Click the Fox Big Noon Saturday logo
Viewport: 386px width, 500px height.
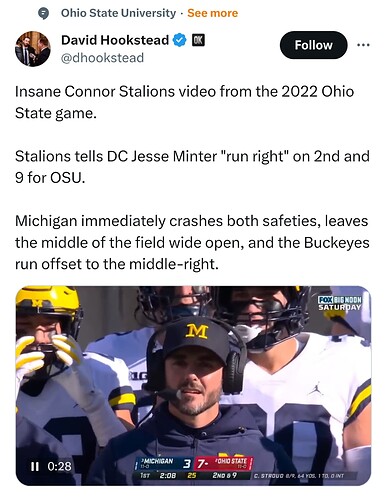[340, 303]
